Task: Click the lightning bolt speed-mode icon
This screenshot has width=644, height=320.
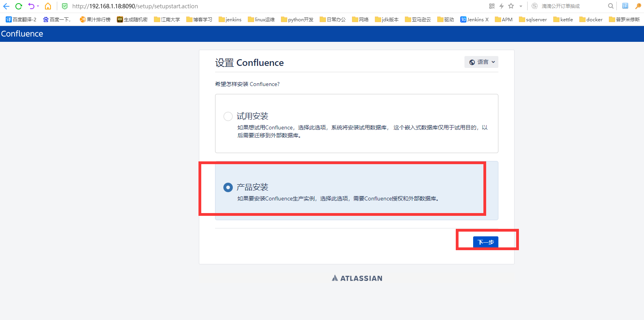Action: click(502, 6)
